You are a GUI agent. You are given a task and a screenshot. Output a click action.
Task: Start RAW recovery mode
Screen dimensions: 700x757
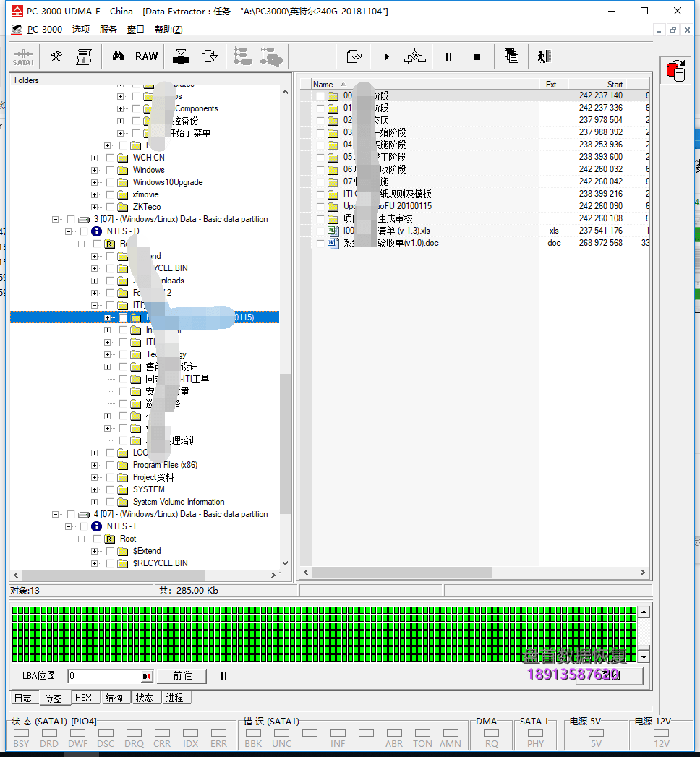click(146, 56)
